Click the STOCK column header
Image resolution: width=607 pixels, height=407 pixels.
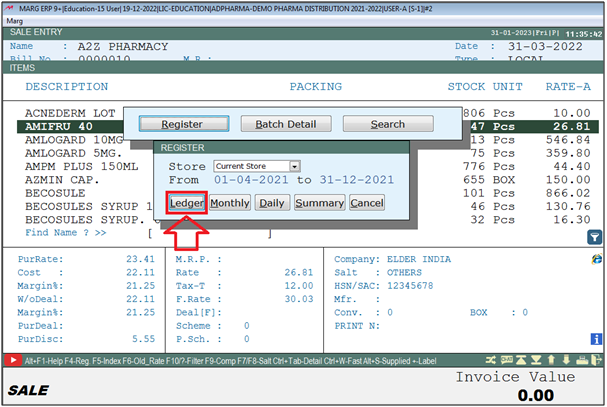(466, 87)
